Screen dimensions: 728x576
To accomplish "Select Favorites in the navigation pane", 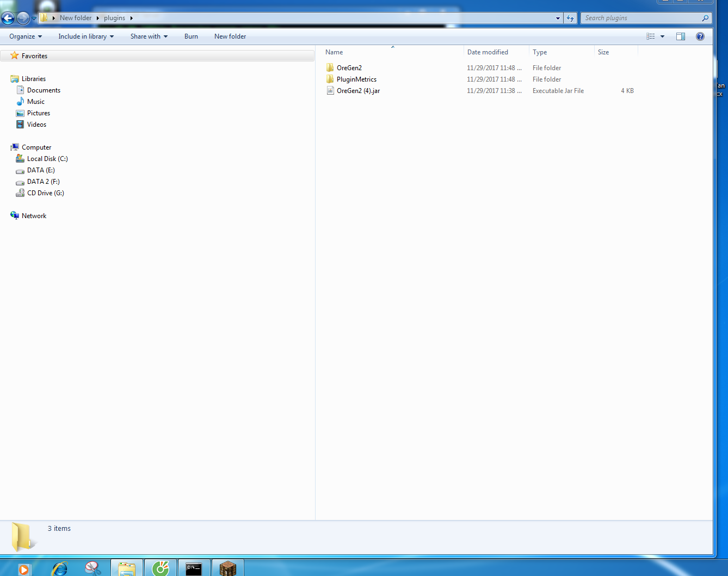I will [x=34, y=56].
